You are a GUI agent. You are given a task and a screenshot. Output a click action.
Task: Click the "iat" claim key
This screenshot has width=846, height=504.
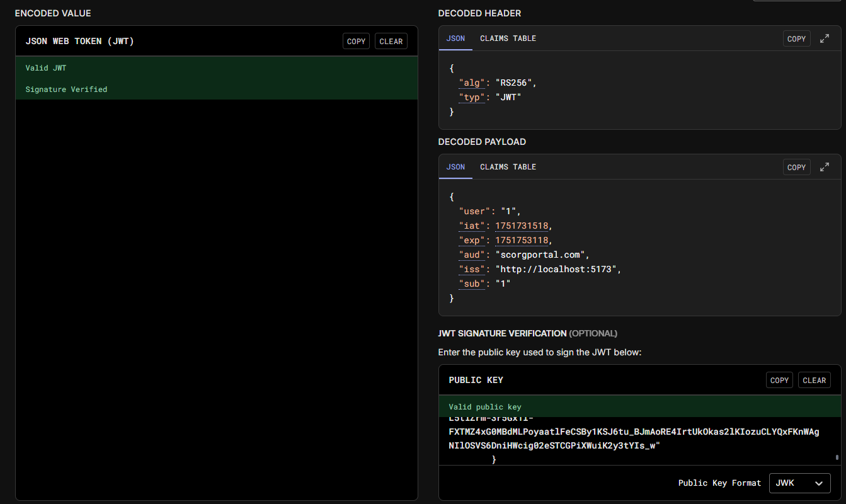[x=472, y=226]
